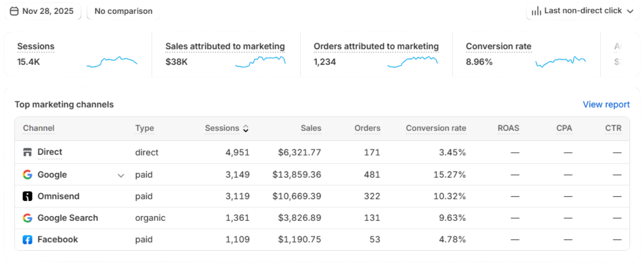644x264 pixels.
Task: Click the calendar icon beside Nov 28, 2025
Action: 14,11
